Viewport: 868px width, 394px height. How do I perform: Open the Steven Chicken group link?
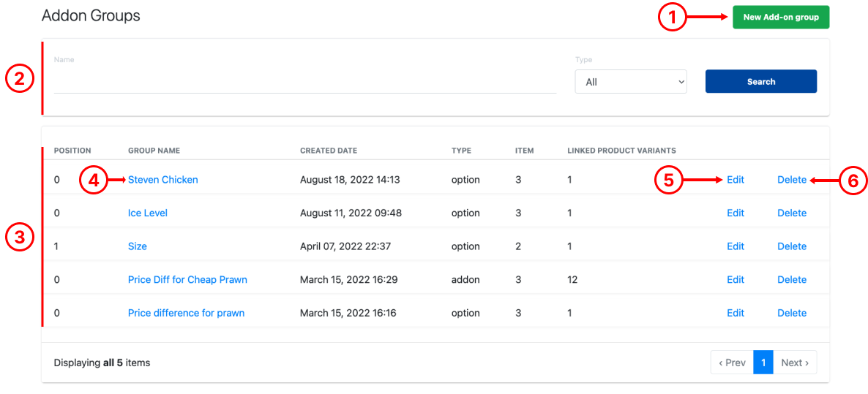point(162,180)
